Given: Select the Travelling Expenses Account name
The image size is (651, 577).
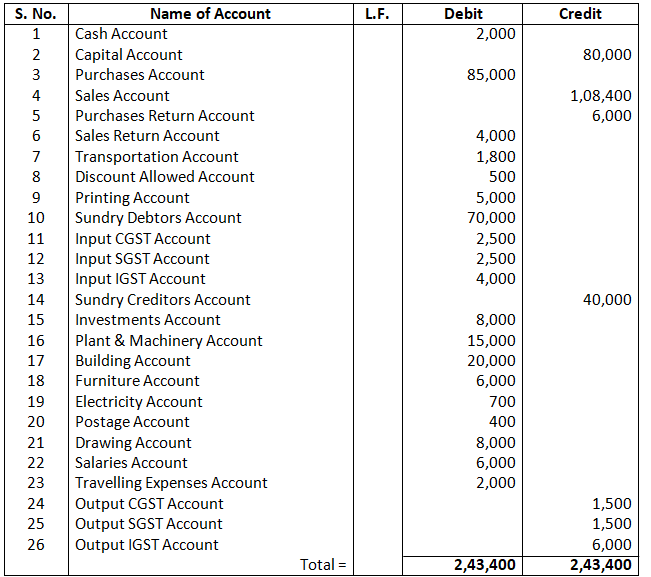Looking at the screenshot, I should tap(171, 483).
